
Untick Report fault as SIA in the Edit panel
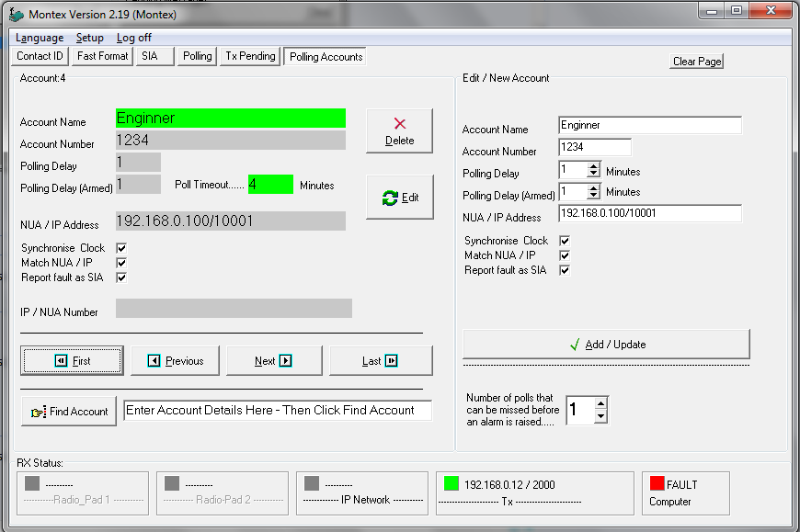pos(565,270)
